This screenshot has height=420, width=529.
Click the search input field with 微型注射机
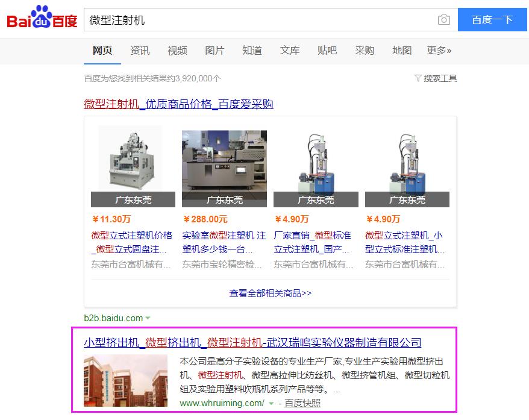pos(260,20)
